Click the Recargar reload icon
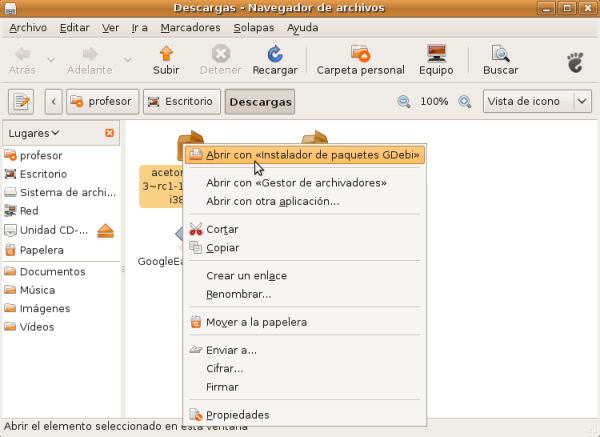Viewport: 600px width, 437px height. [x=274, y=54]
